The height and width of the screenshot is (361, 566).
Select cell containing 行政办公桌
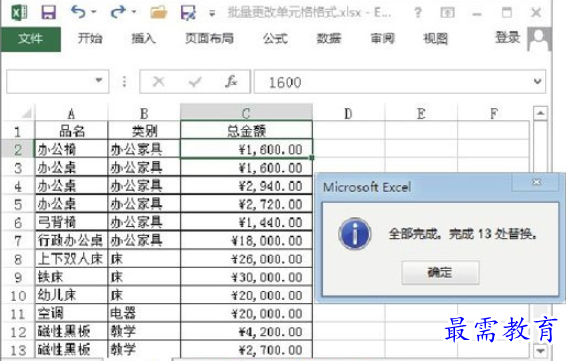coord(71,240)
